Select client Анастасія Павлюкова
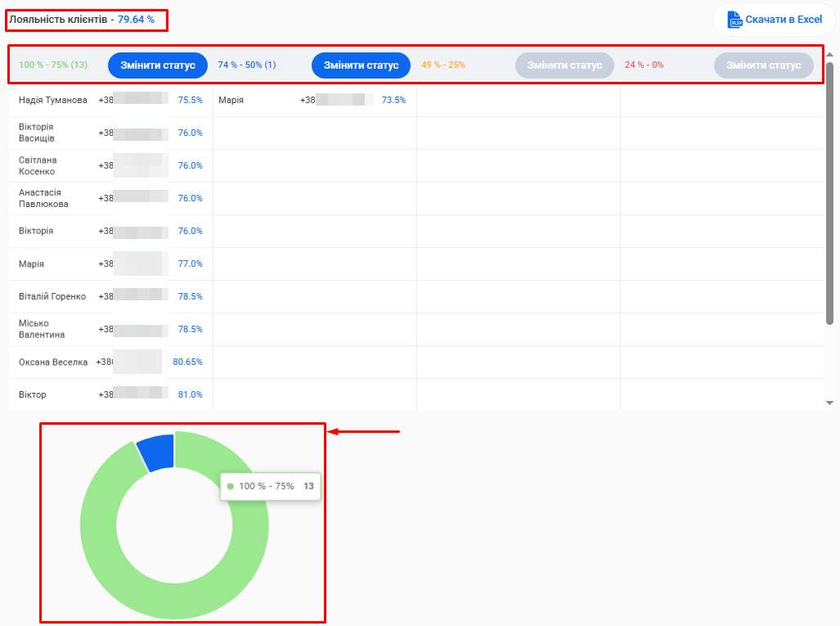Viewport: 840px width, 626px height. [43, 198]
